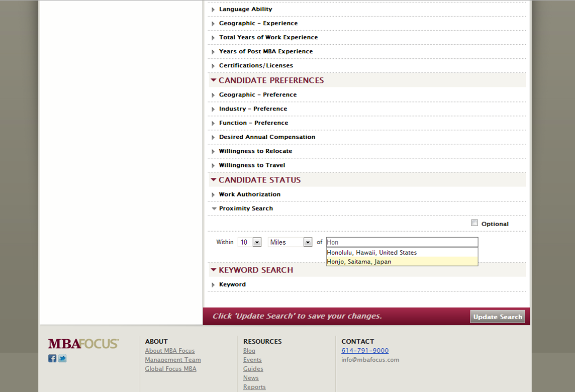Expand the Geographic - Experience filter
The image size is (575, 392).
(x=258, y=23)
